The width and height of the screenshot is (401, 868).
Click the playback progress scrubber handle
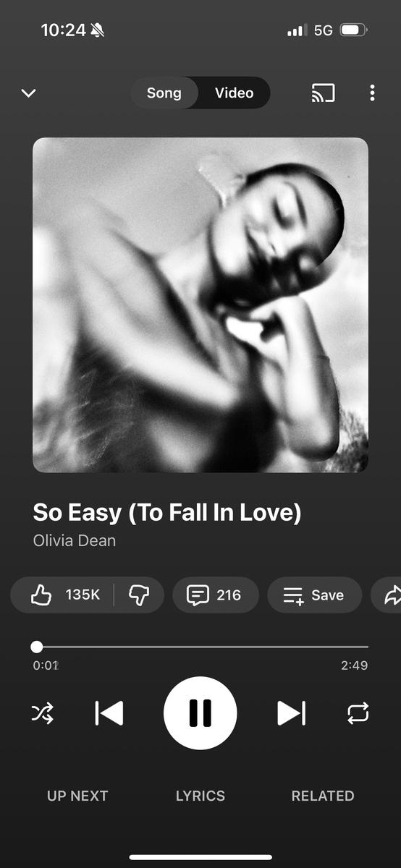click(37, 647)
